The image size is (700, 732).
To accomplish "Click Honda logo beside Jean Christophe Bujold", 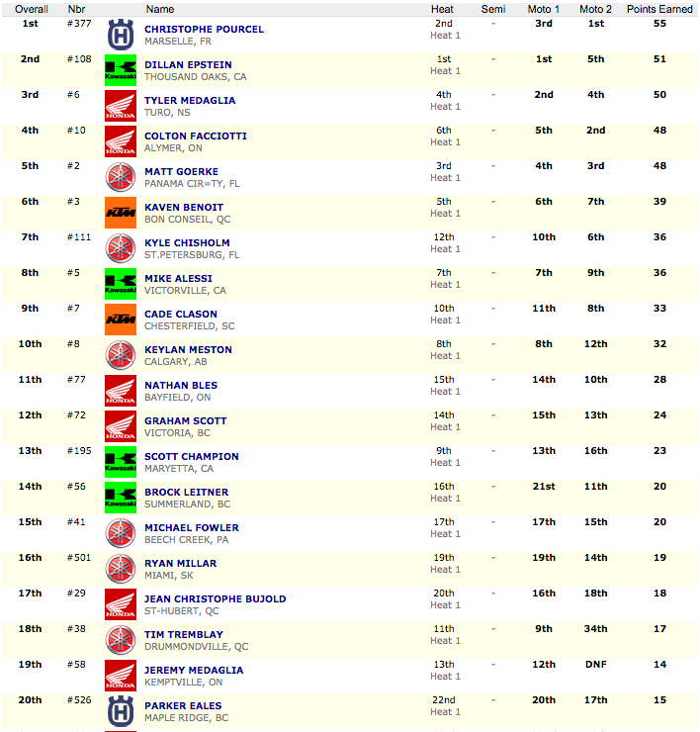I will [121, 604].
